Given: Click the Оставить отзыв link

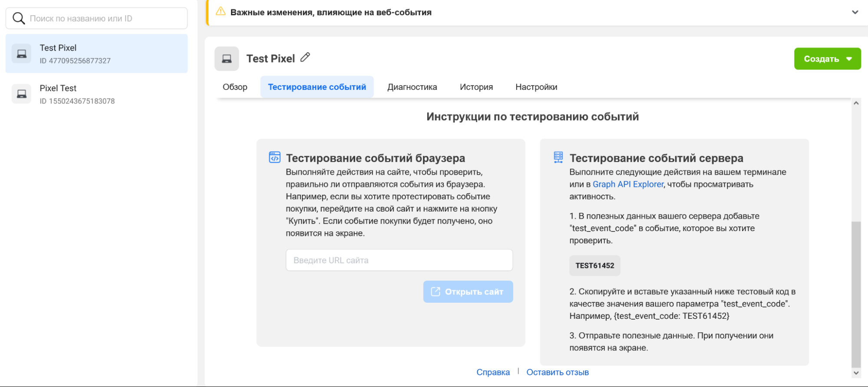Looking at the screenshot, I should (558, 372).
